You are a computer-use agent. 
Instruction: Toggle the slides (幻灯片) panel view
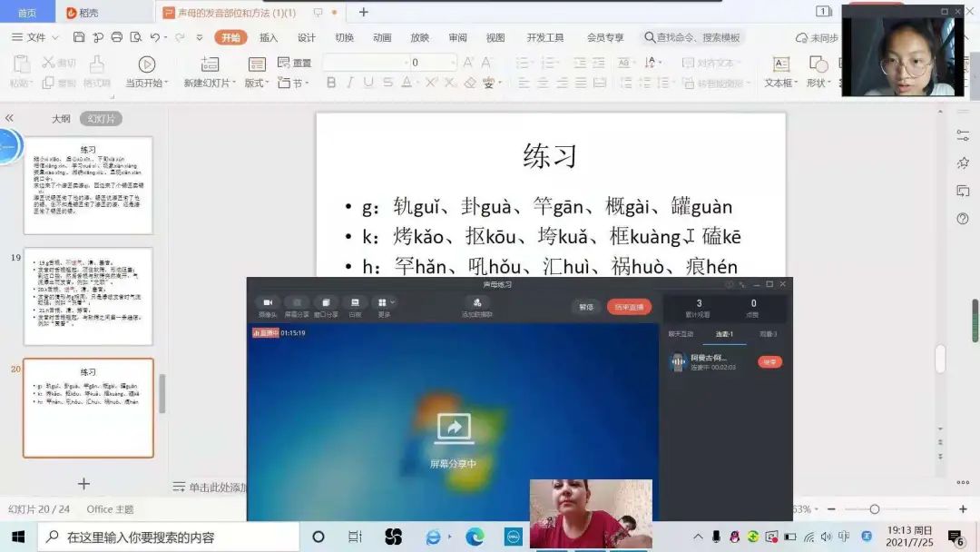(100, 119)
